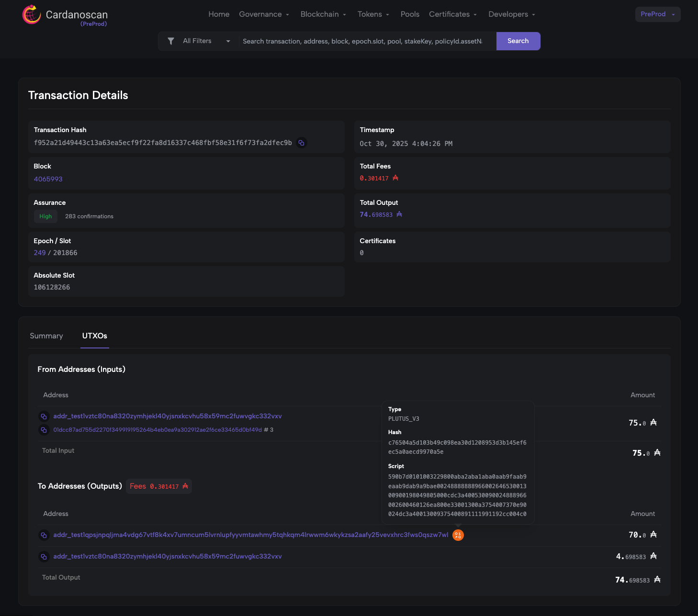The width and height of the screenshot is (698, 616).
Task: Copy the addr_test1qpsjnpqljma output address
Action: [x=44, y=535]
